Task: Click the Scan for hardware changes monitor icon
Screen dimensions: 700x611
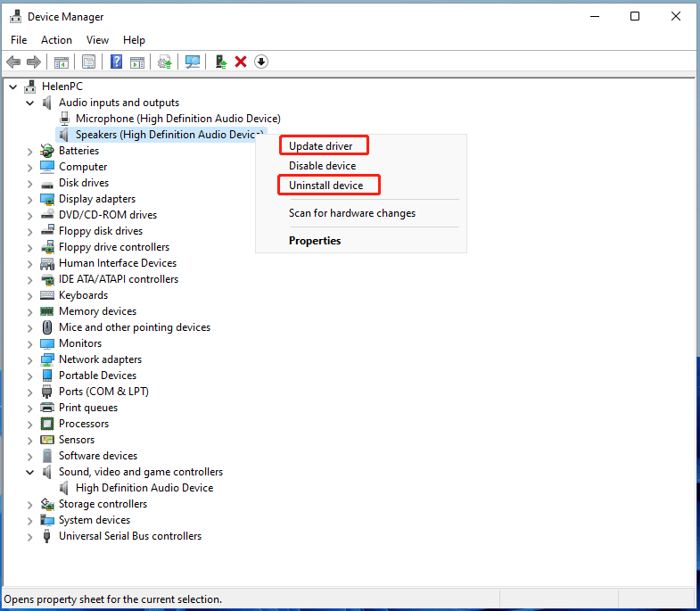Action: coord(193,62)
